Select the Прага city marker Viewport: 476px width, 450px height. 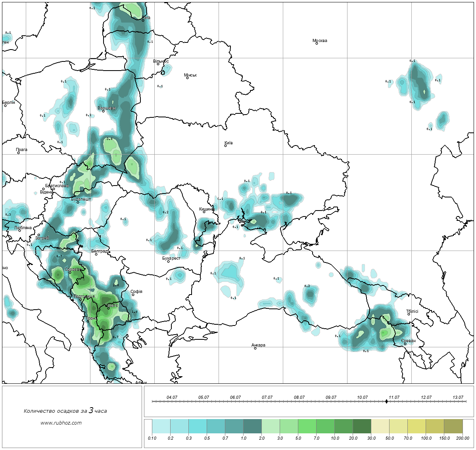18,153
